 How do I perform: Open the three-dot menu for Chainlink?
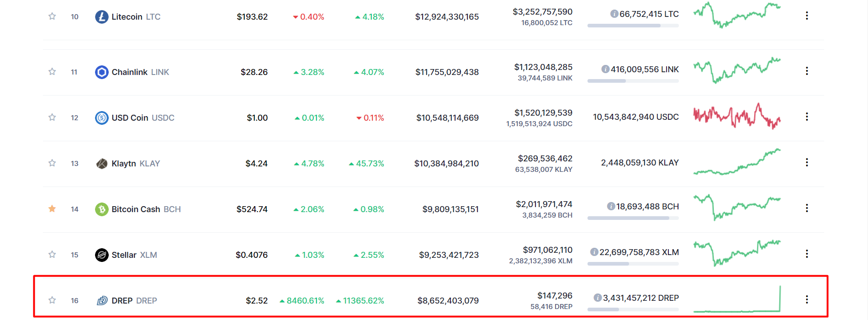tap(807, 71)
